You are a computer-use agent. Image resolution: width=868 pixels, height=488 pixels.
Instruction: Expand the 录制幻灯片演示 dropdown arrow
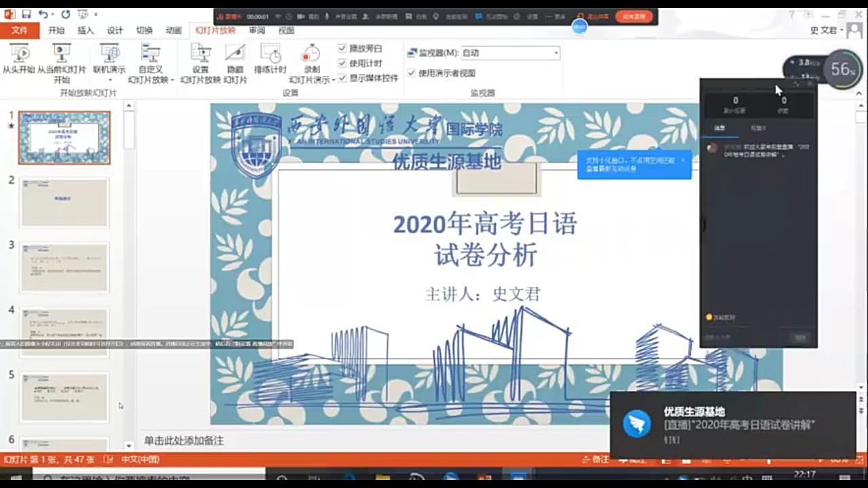point(334,80)
